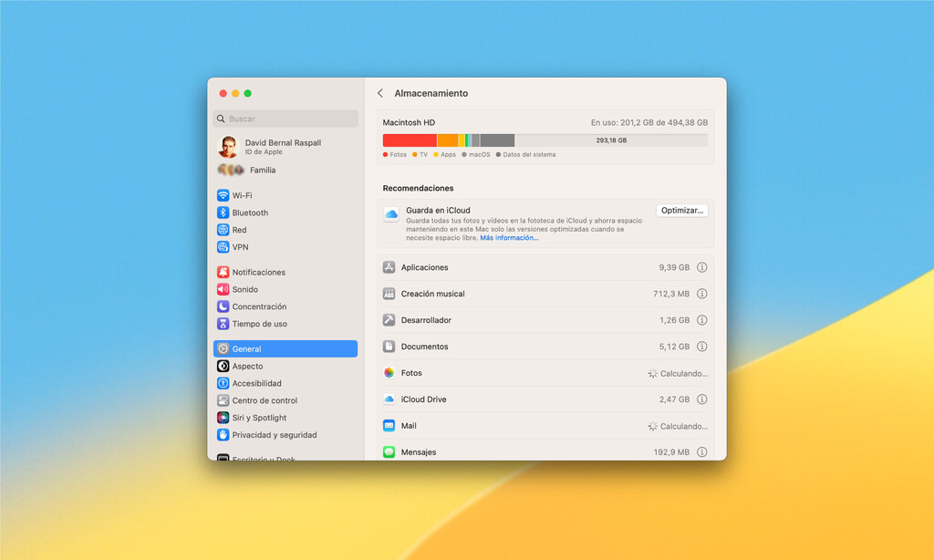934x560 pixels.
Task: Click the yellow minimize window button
Action: pos(235,94)
